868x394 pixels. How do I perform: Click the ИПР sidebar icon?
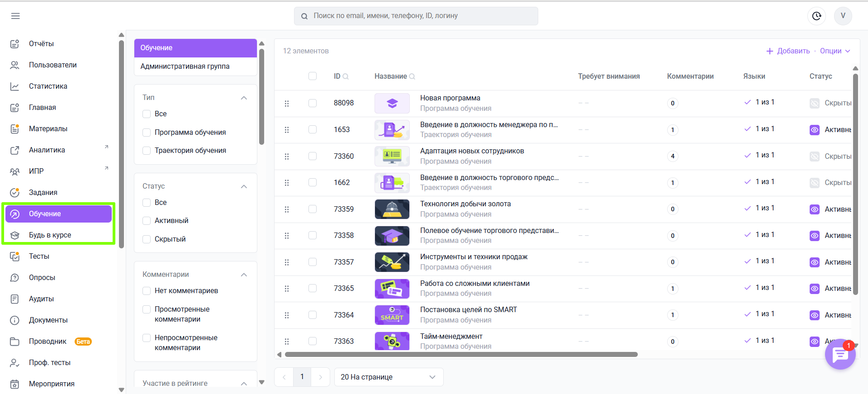point(15,171)
